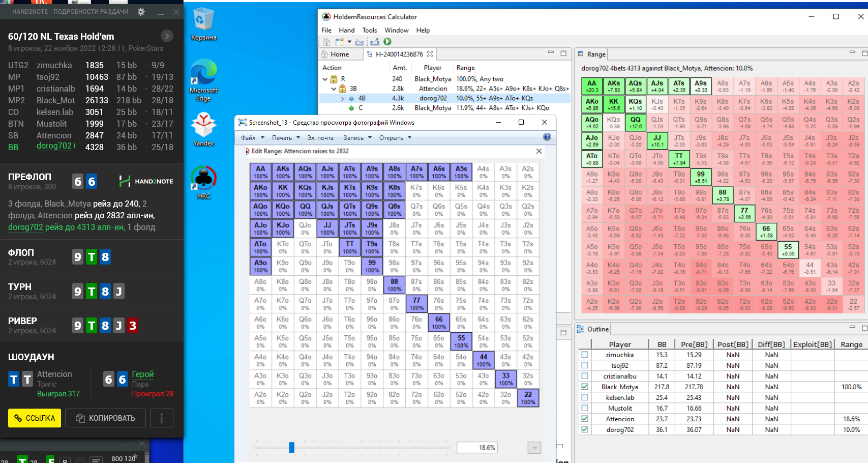Click lock icon on the 3B action row
The height and width of the screenshot is (463, 868).
tap(342, 89)
